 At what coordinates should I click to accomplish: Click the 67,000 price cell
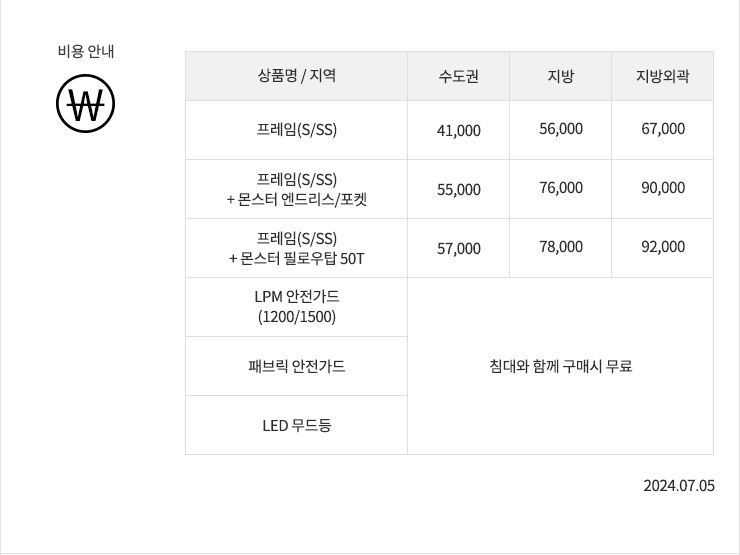click(x=663, y=130)
